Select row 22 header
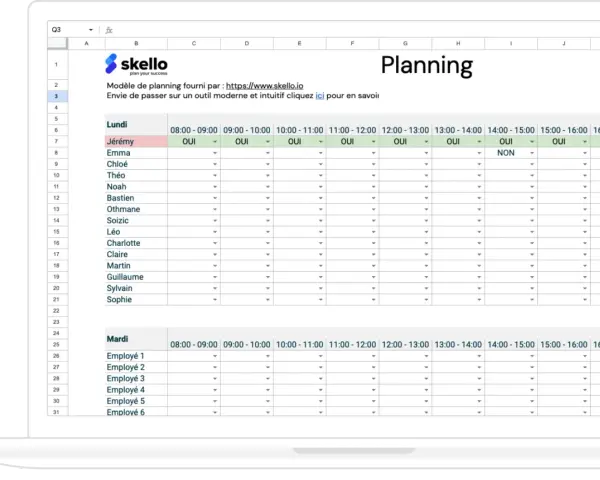 [x=57, y=311]
